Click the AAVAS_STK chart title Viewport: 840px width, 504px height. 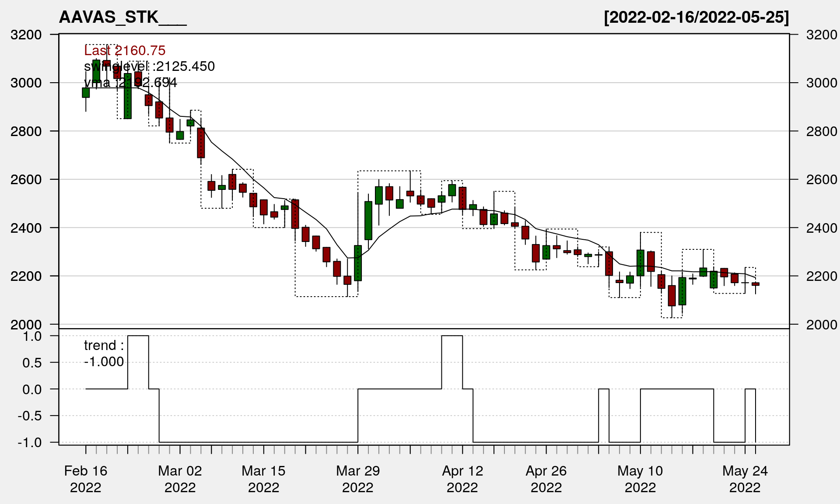[x=122, y=17]
